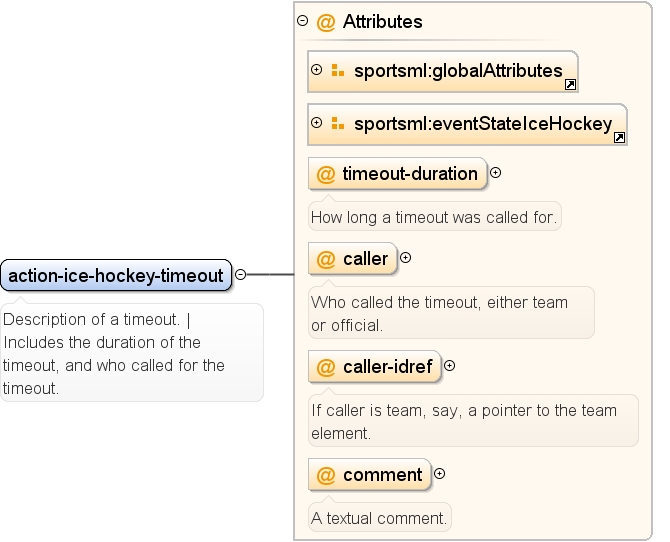Expand the sportsml:globalAttributes group
The image size is (670, 542).
pyautogui.click(x=316, y=69)
